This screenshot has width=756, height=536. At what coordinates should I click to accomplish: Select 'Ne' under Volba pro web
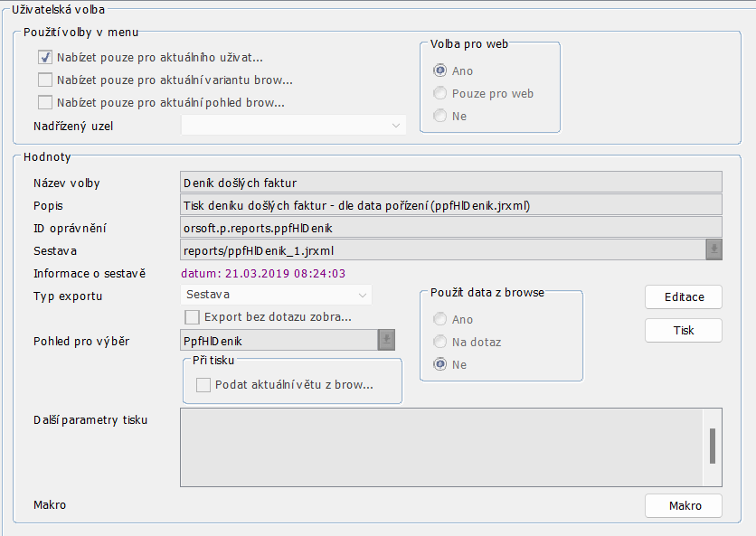pyautogui.click(x=440, y=116)
